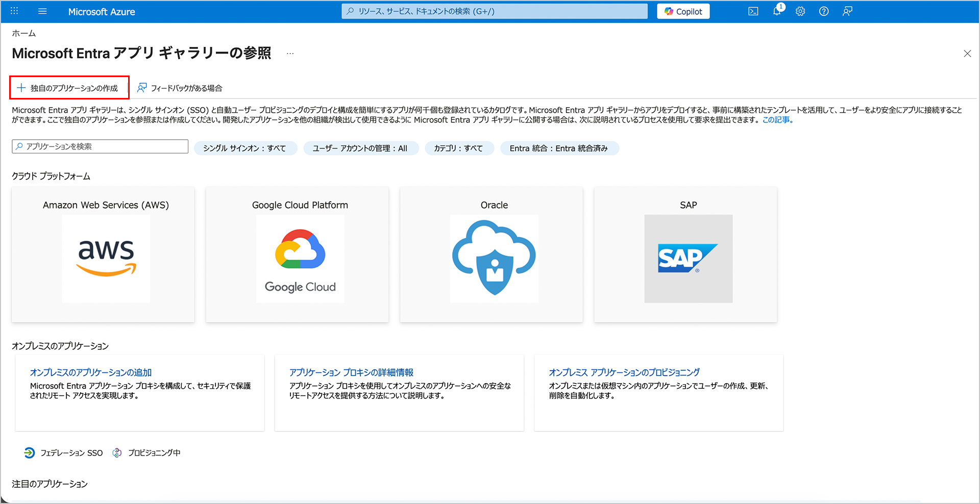Image resolution: width=980 pixels, height=504 pixels.
Task: Launch Cloud Shell from the top bar
Action: [753, 11]
